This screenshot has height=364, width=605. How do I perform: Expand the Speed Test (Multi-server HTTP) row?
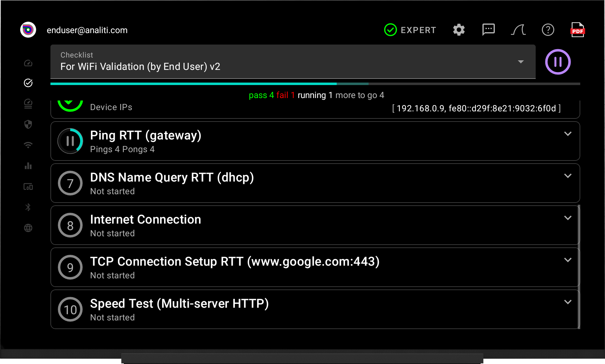pos(568,302)
